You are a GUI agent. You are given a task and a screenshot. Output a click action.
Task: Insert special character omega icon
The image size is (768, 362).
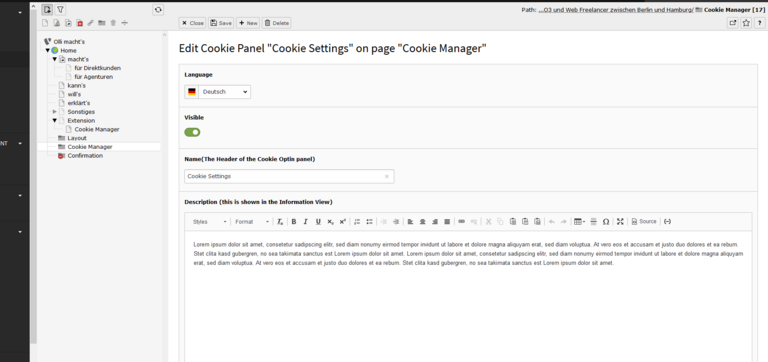click(x=606, y=221)
